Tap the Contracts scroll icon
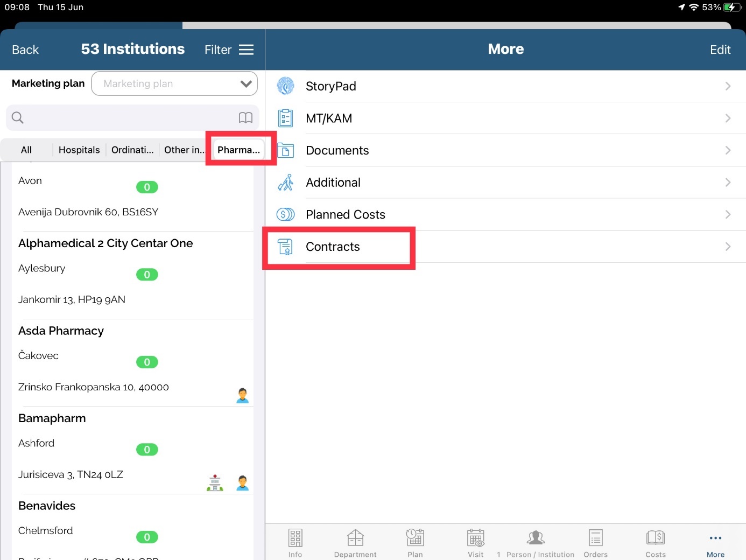Screen dimensions: 746x560 [285, 247]
